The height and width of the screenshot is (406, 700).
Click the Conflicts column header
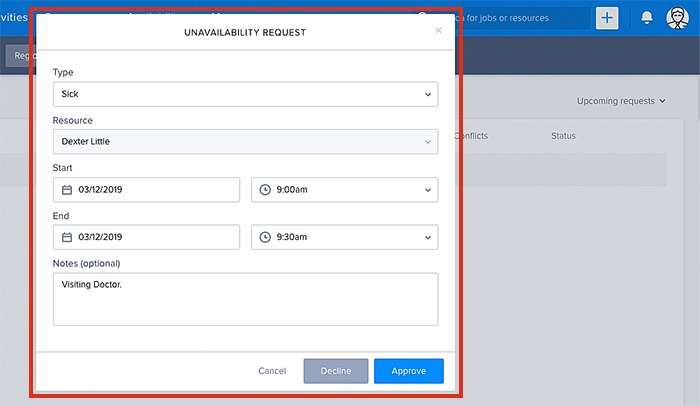coord(471,136)
